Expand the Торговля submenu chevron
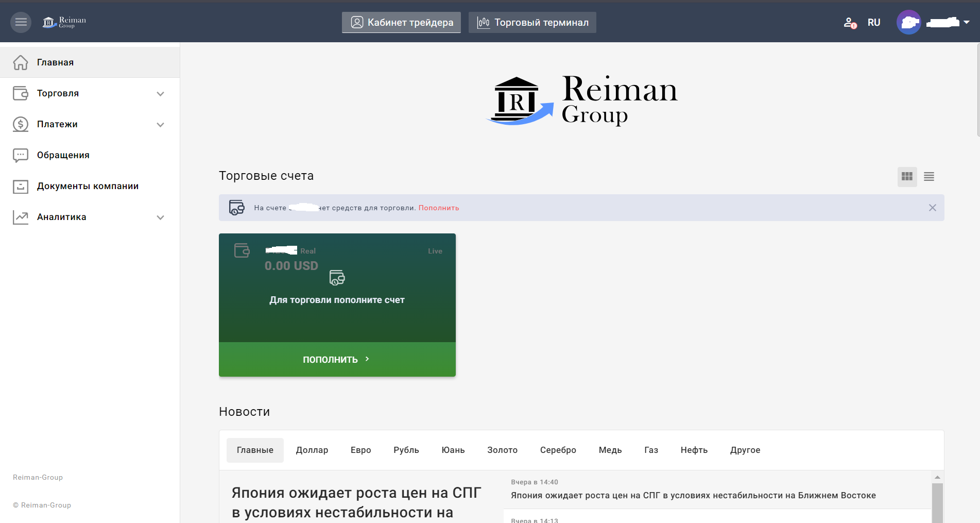 161,94
